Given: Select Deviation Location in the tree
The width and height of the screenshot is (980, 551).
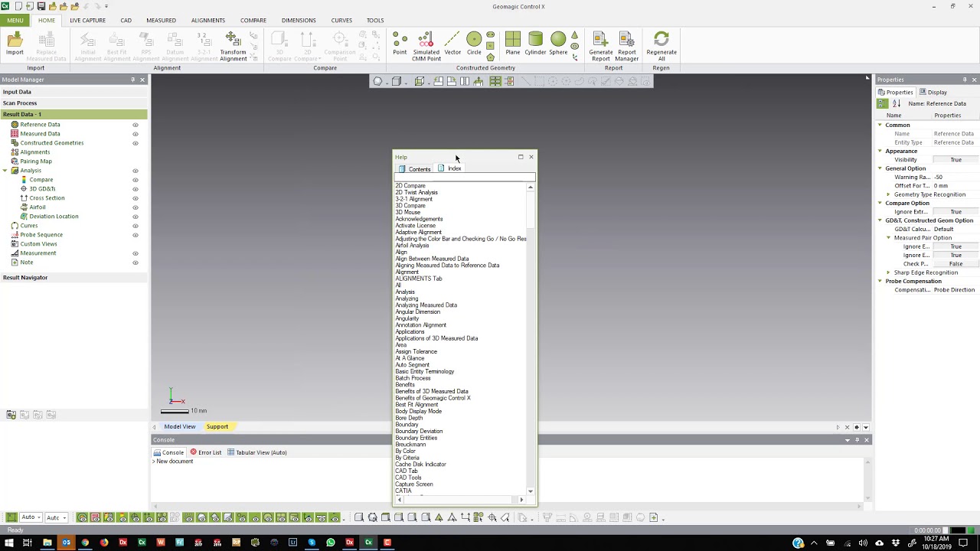Looking at the screenshot, I should pyautogui.click(x=54, y=217).
